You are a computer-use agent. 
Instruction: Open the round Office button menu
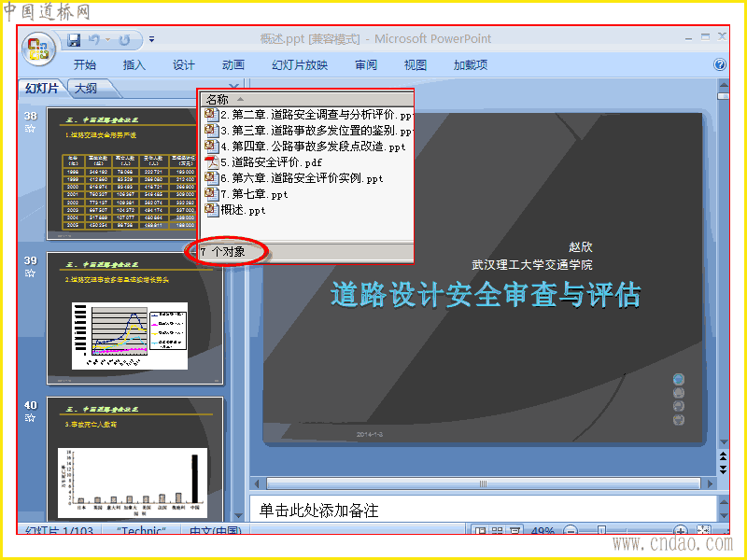point(38,49)
